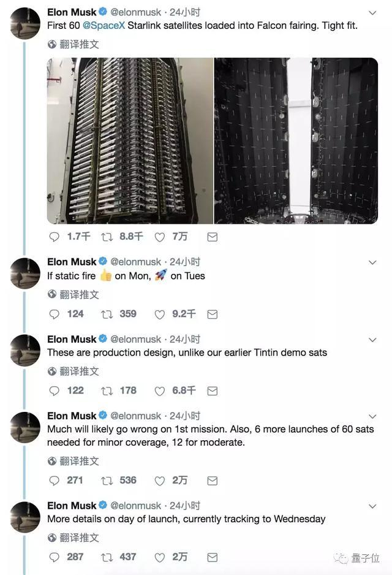The height and width of the screenshot is (575, 392).
Task: Send 1st mission tweet via direct message
Action: (212, 480)
